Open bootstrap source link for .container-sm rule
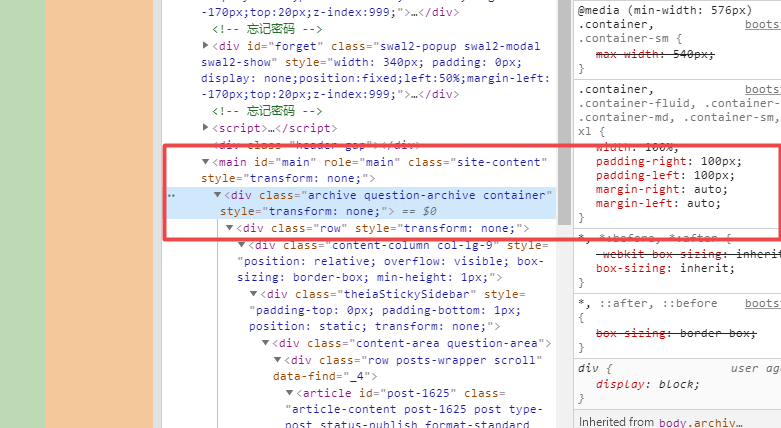The height and width of the screenshot is (428, 781). point(763,24)
